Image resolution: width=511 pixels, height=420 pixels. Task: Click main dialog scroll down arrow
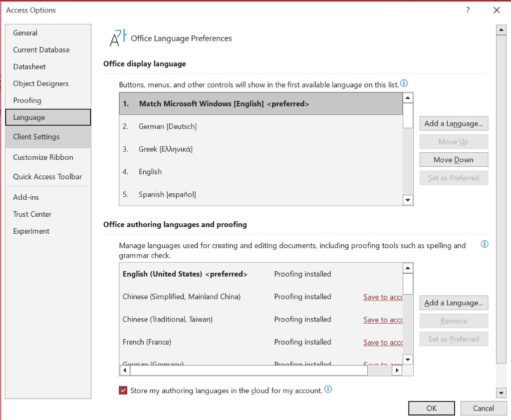[501, 393]
